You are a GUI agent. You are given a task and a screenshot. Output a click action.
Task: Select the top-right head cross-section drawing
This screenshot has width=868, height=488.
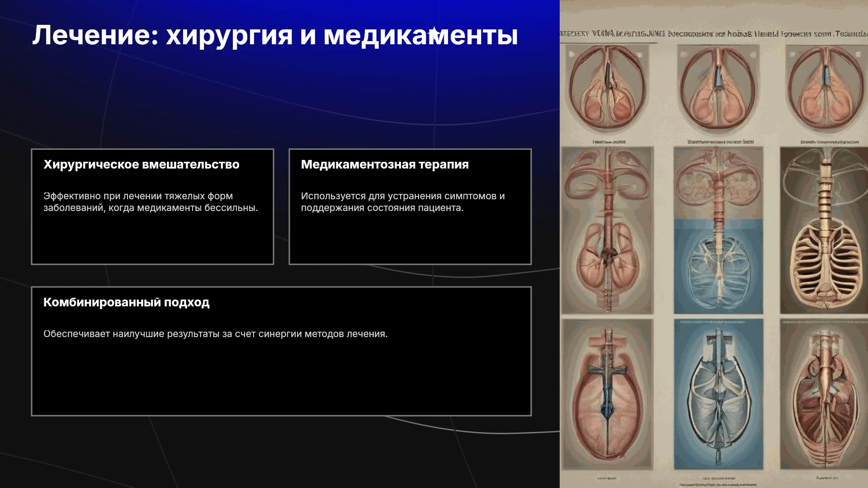826,89
